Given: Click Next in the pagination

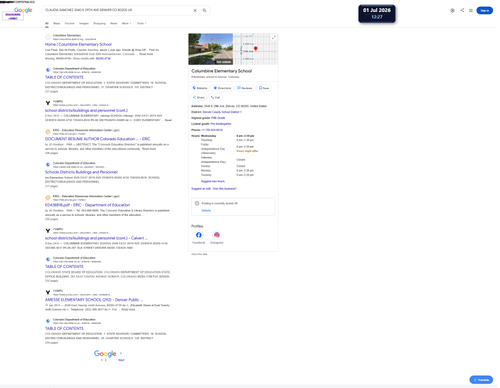Looking at the screenshot, I should tap(121, 360).
